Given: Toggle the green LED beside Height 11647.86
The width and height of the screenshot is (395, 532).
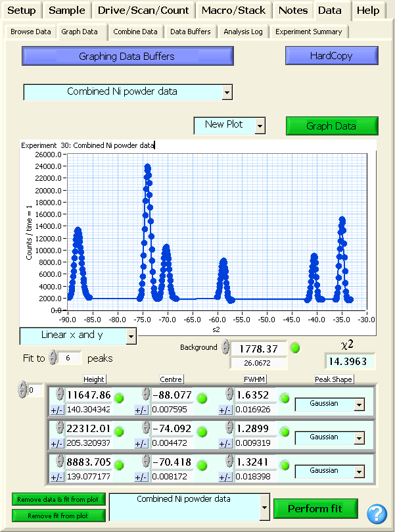Looking at the screenshot, I should pyautogui.click(x=120, y=398).
